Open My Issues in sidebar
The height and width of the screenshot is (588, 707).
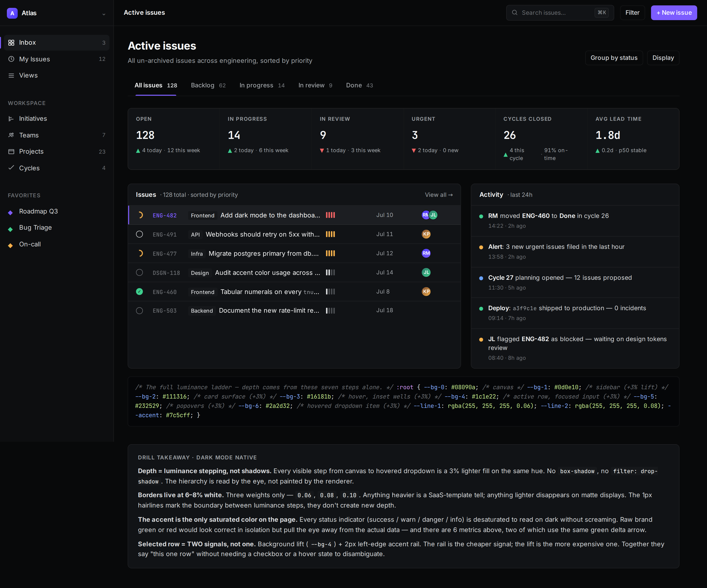click(x=56, y=59)
